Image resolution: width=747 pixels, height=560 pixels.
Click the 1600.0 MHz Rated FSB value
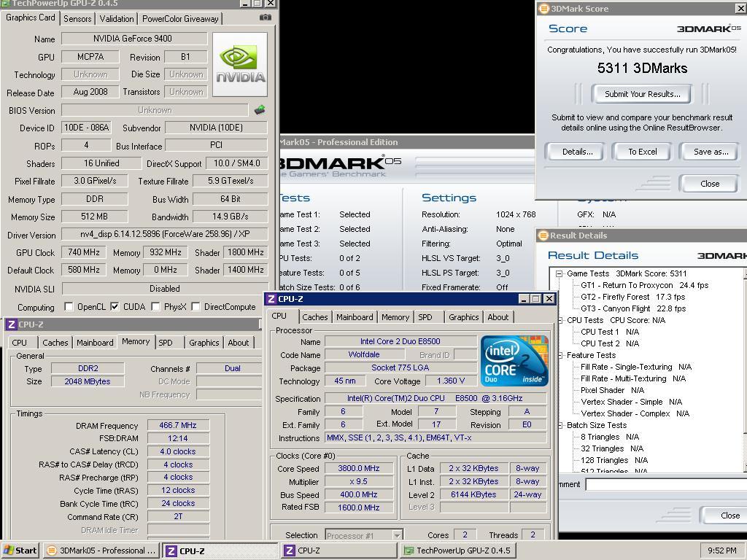(x=359, y=507)
